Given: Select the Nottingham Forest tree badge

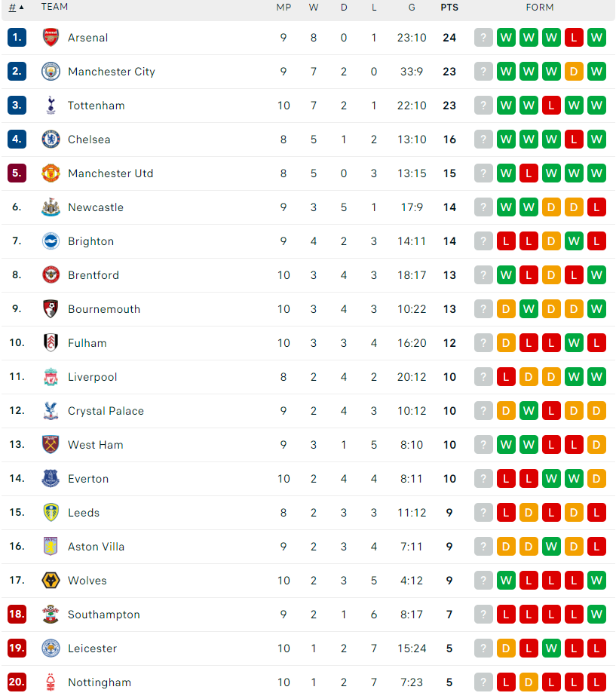Looking at the screenshot, I should click(x=51, y=682).
